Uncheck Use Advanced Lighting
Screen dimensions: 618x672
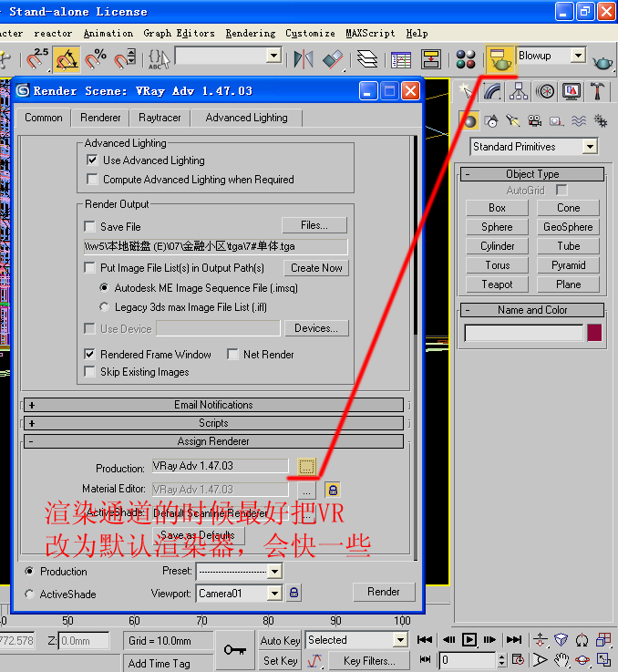pos(92,160)
